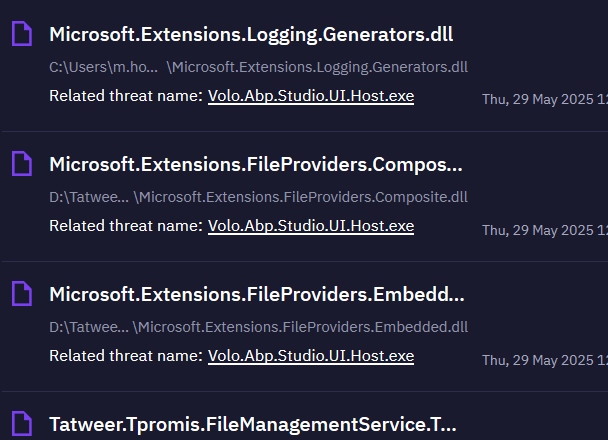Viewport: 608px width, 440px height.
Task: Click the C:\Users\m.ho... Logging.Generators.dll file path
Action: click(258, 68)
